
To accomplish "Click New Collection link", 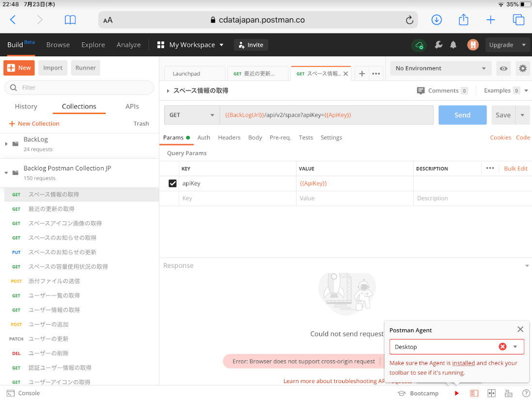I will click(34, 124).
